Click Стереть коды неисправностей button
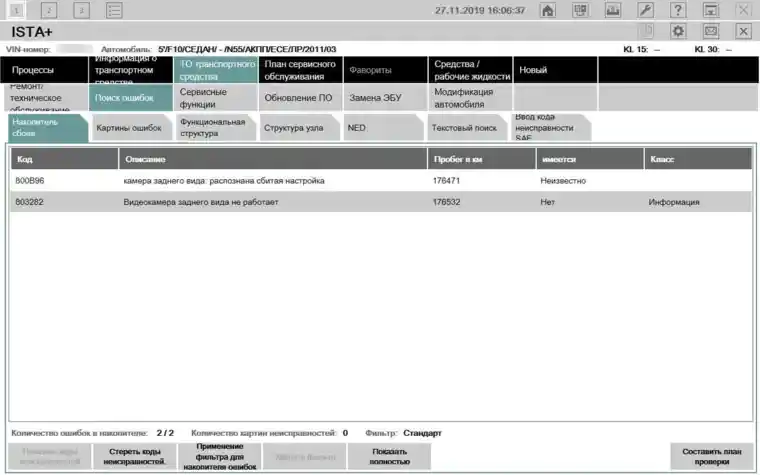760x475 pixels. coord(135,457)
